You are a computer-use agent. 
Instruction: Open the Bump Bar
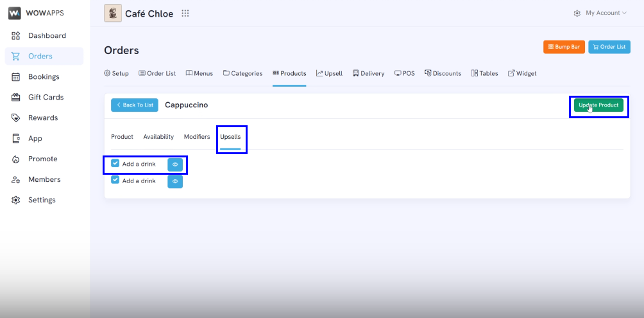[564, 47]
